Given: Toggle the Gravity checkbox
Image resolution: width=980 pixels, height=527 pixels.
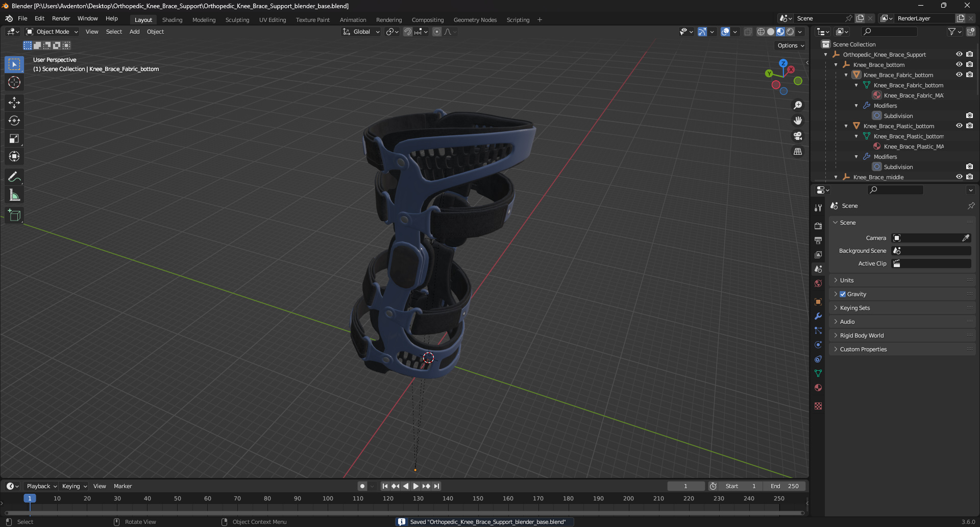Looking at the screenshot, I should coord(843,294).
